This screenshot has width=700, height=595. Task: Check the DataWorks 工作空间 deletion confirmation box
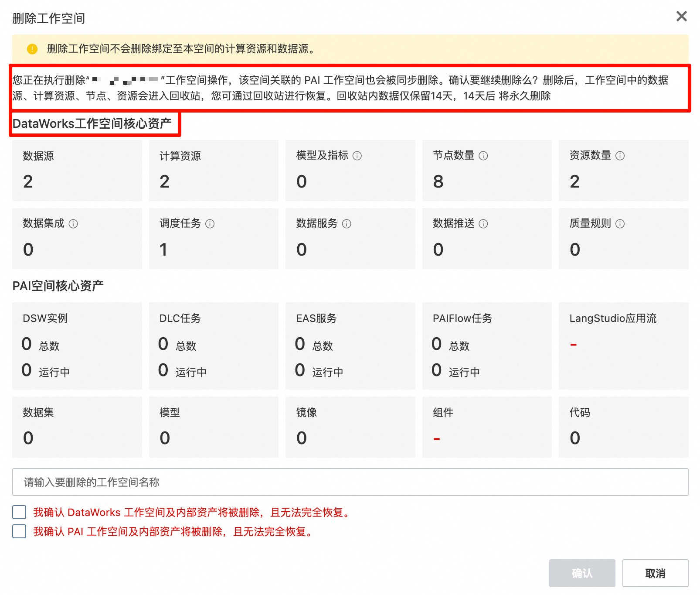pyautogui.click(x=19, y=512)
